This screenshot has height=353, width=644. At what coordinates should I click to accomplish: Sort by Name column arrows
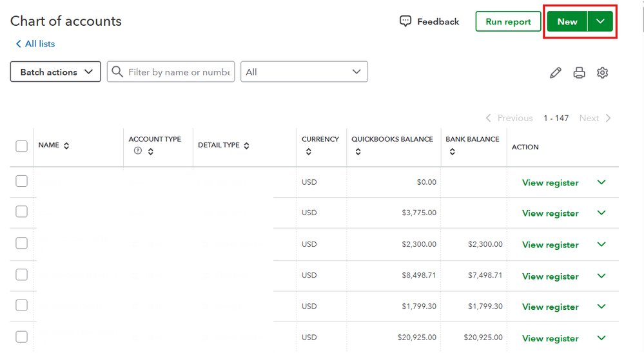point(66,146)
